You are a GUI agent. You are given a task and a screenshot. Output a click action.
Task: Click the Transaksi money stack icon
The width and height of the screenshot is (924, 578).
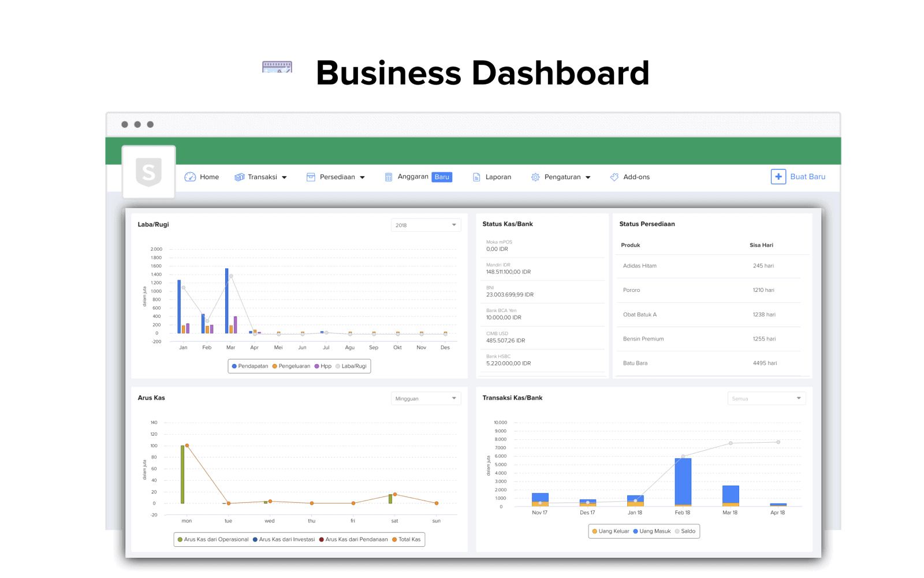pyautogui.click(x=239, y=177)
